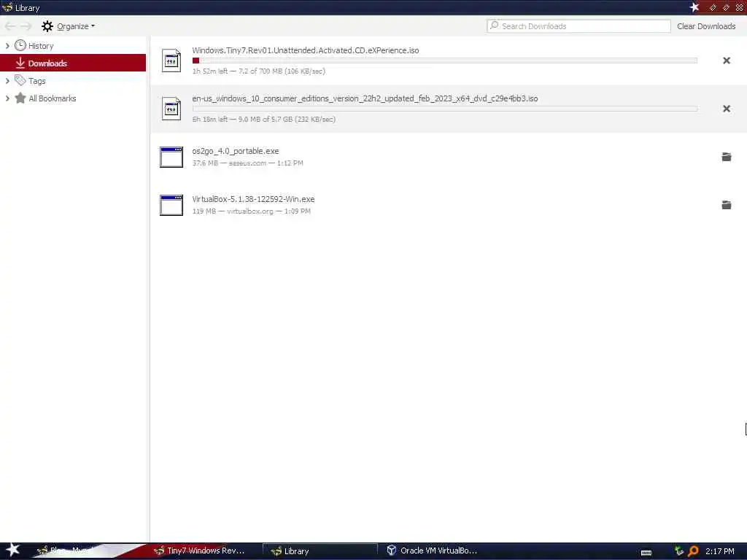Click the History clock icon
The height and width of the screenshot is (560, 747).
(20, 45)
